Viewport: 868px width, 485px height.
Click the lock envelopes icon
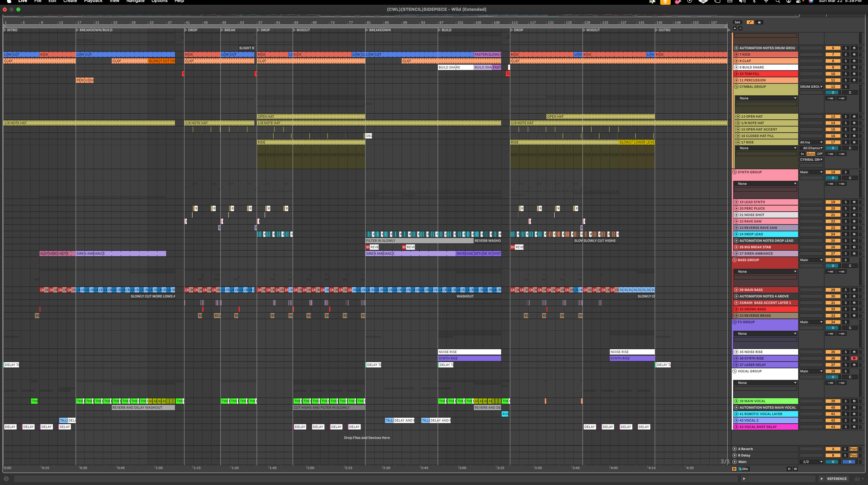pyautogui.click(x=759, y=22)
